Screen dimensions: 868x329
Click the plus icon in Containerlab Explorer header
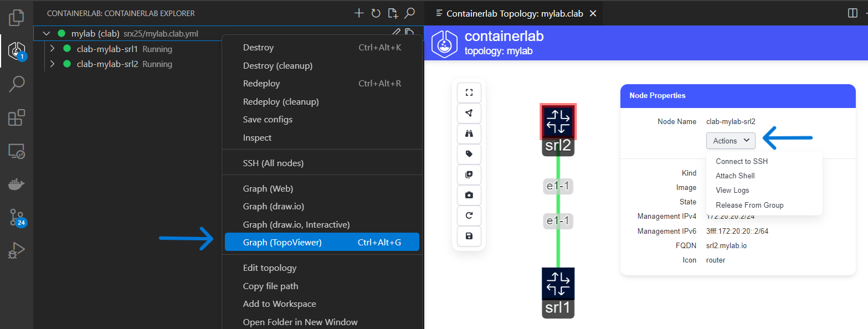[359, 13]
